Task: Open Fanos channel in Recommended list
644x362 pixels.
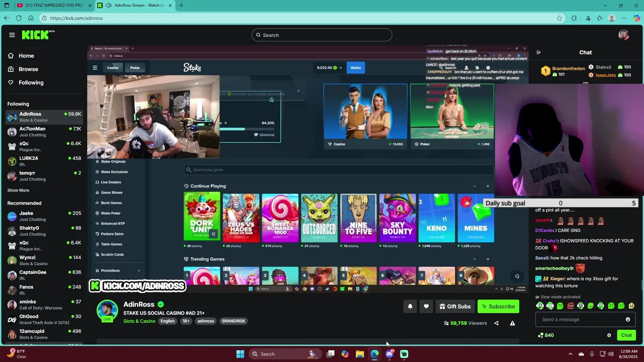Action: (44, 290)
